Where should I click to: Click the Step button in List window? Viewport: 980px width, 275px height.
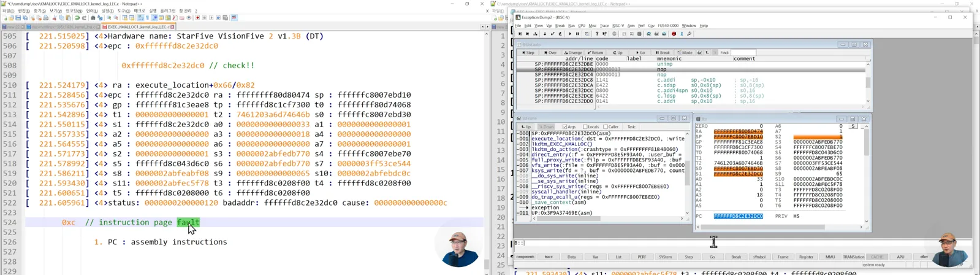[529, 53]
